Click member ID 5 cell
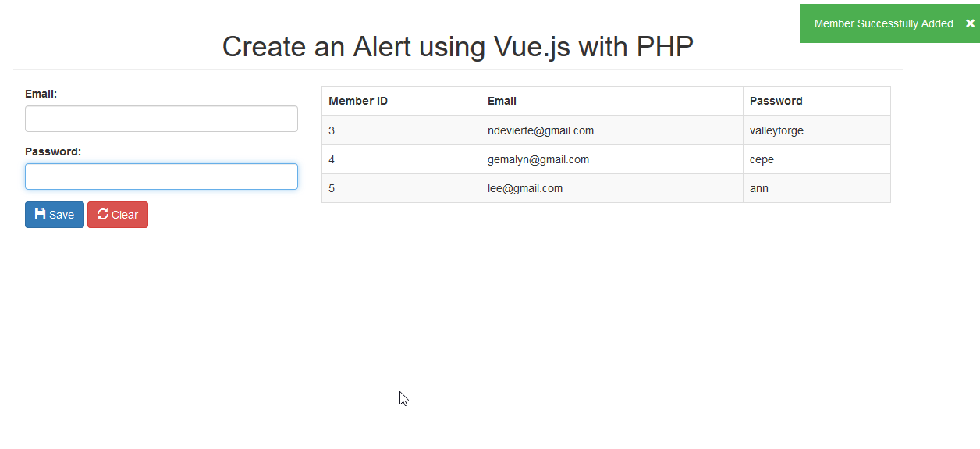Screen dimensions: 980x449 pos(401,188)
